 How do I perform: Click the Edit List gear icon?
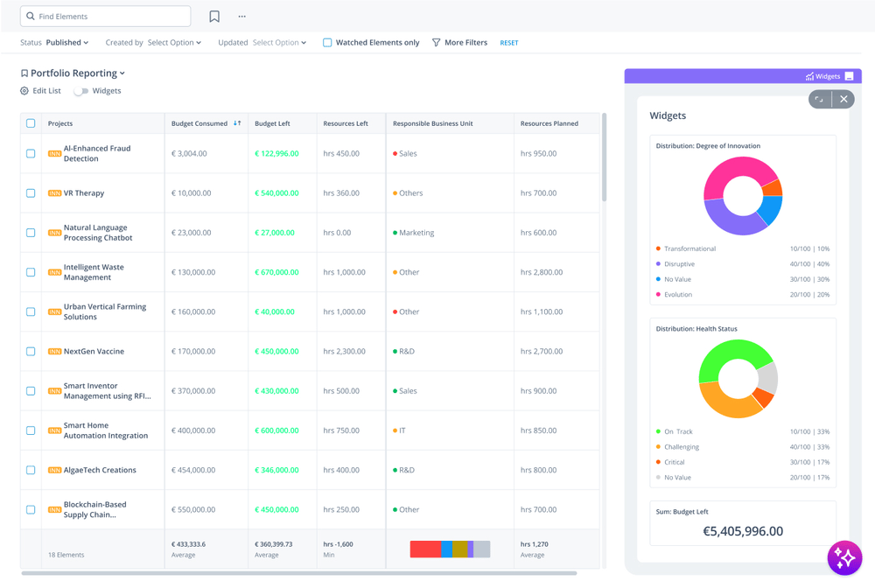tap(24, 91)
